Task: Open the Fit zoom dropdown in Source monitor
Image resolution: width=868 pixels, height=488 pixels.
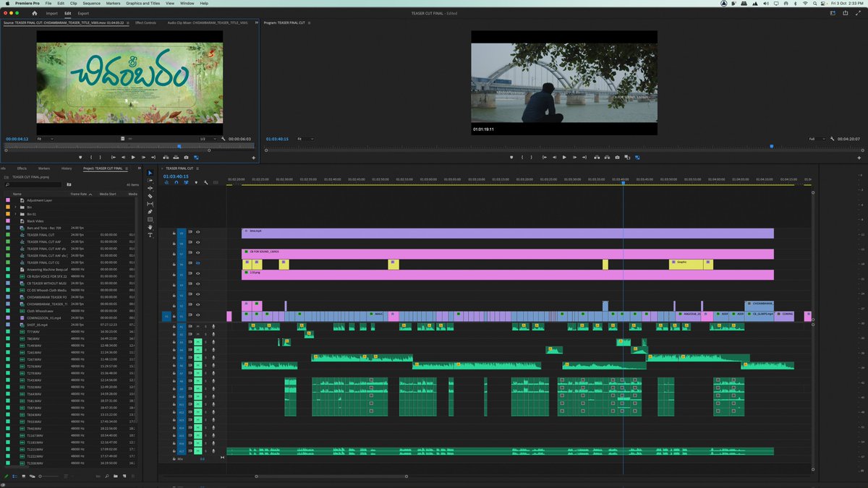Action: tap(43, 138)
